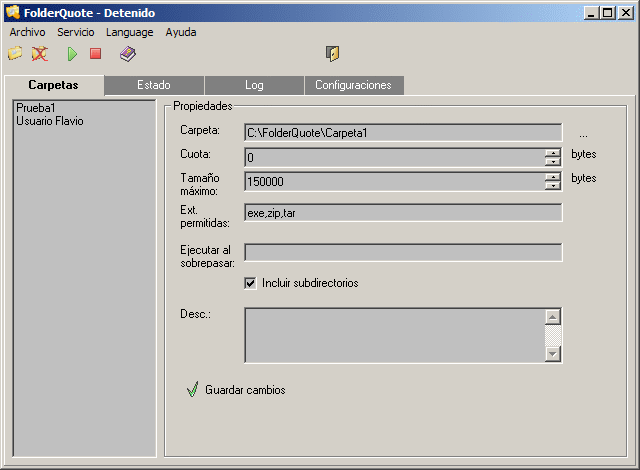Screen dimensions: 640x470
Task: Open the Archivo menu
Action: point(27,32)
